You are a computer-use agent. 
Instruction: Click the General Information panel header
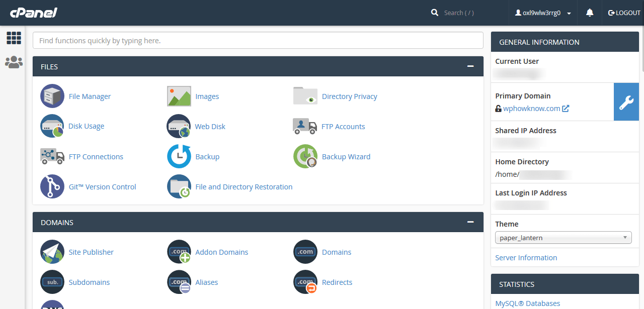(565, 42)
